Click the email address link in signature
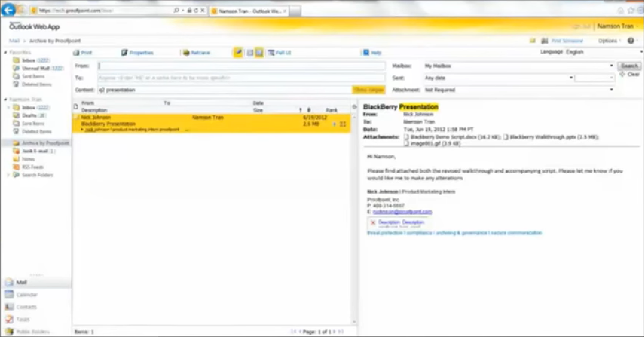This screenshot has height=337, width=644. (x=402, y=212)
